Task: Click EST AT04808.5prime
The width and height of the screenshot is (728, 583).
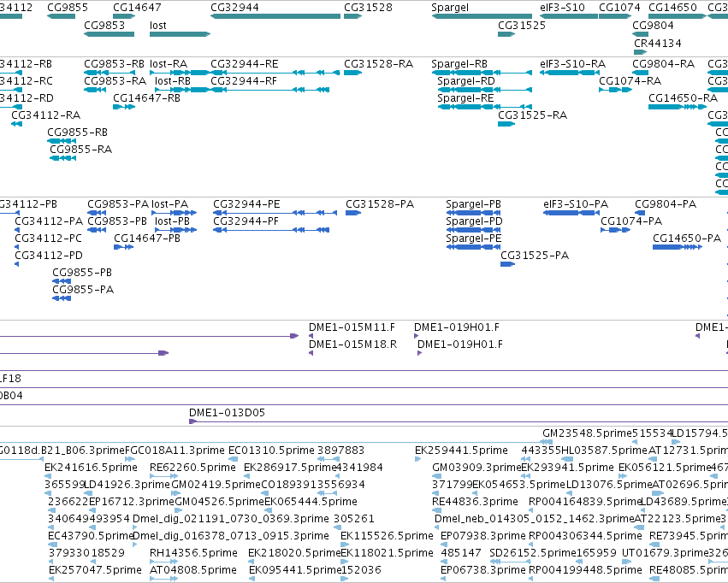Action: click(x=193, y=569)
